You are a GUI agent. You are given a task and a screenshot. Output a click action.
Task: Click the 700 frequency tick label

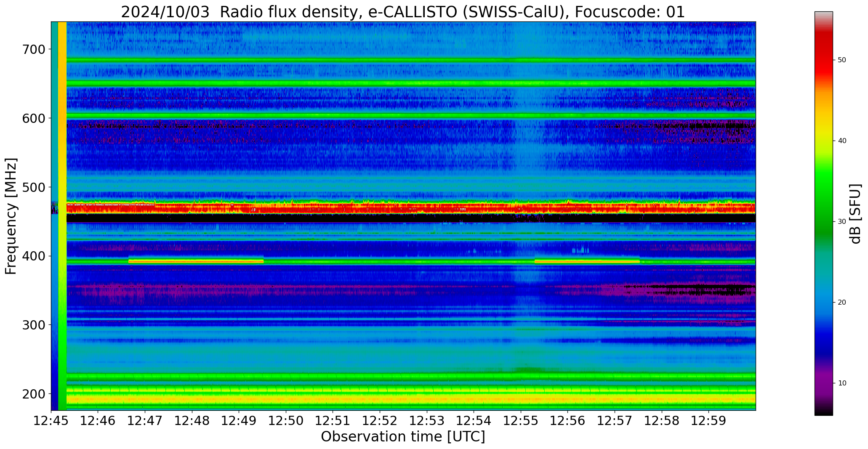point(33,49)
